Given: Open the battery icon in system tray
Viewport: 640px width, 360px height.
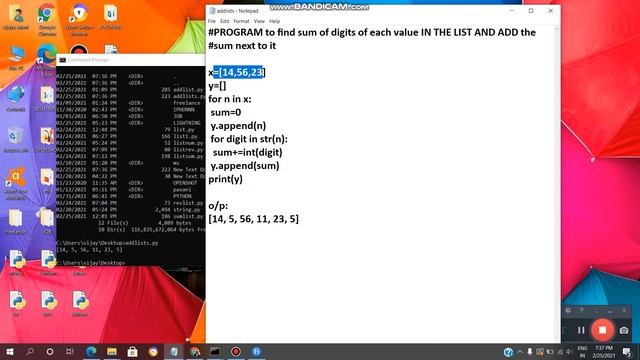Looking at the screenshot, I should tap(550, 352).
